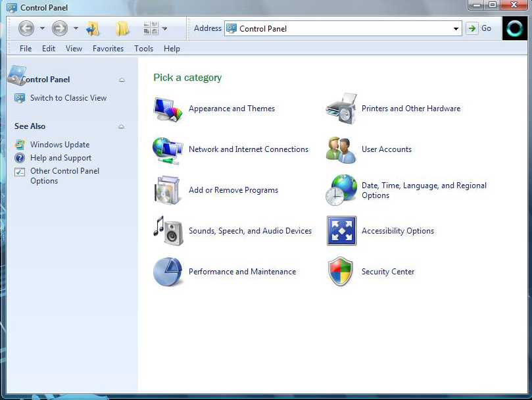This screenshot has width=532, height=400.
Task: Open Accessibility Options
Action: coord(397,231)
